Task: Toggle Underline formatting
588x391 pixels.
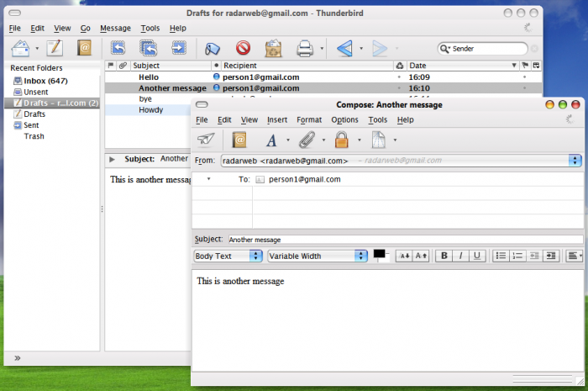Action: [x=477, y=256]
